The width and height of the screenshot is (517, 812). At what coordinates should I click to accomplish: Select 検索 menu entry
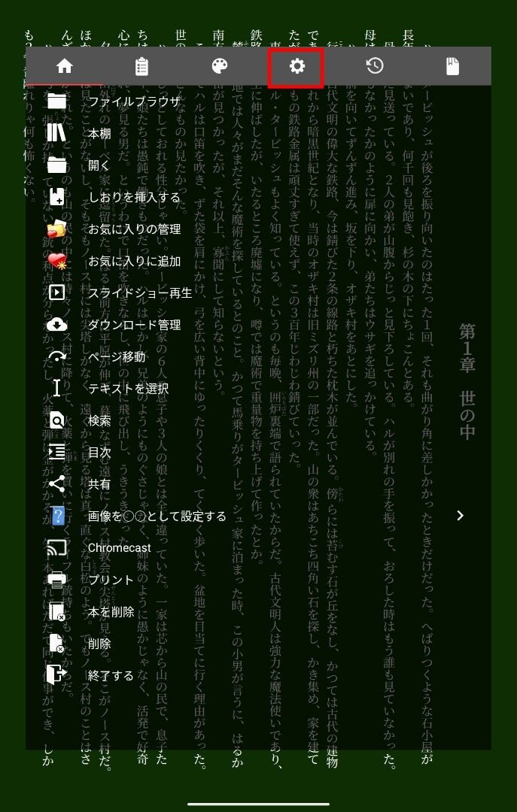(99, 420)
